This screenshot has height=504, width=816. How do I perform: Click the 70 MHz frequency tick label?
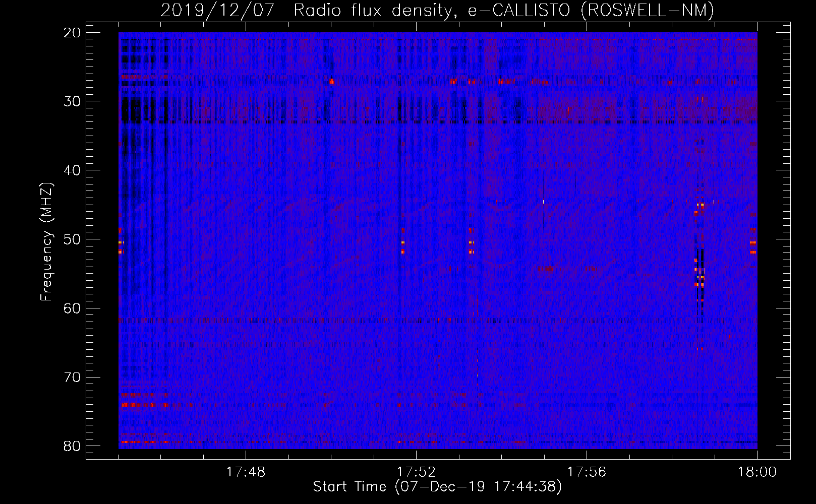pos(73,377)
